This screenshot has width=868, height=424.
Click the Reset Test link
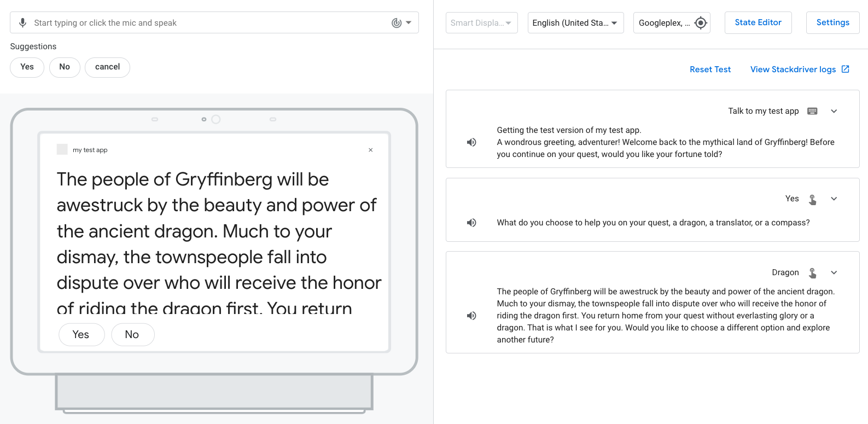(x=710, y=69)
